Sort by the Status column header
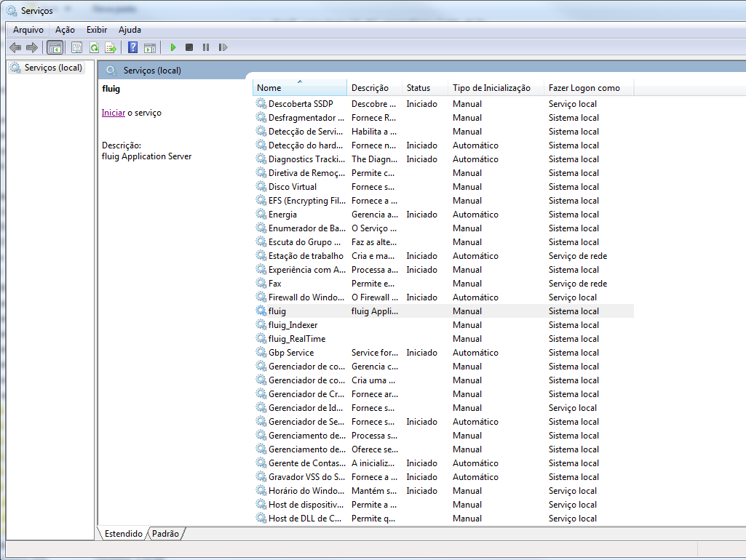The height and width of the screenshot is (560, 746). click(425, 87)
